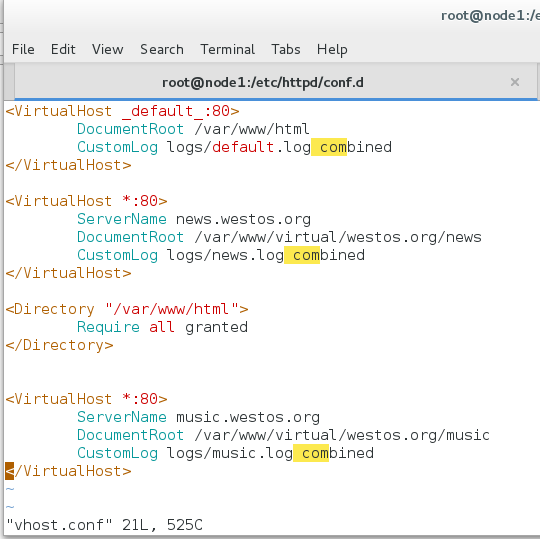The height and width of the screenshot is (539, 540).
Task: Click the last </VirtualHost> tag at cursor
Action: point(68,471)
